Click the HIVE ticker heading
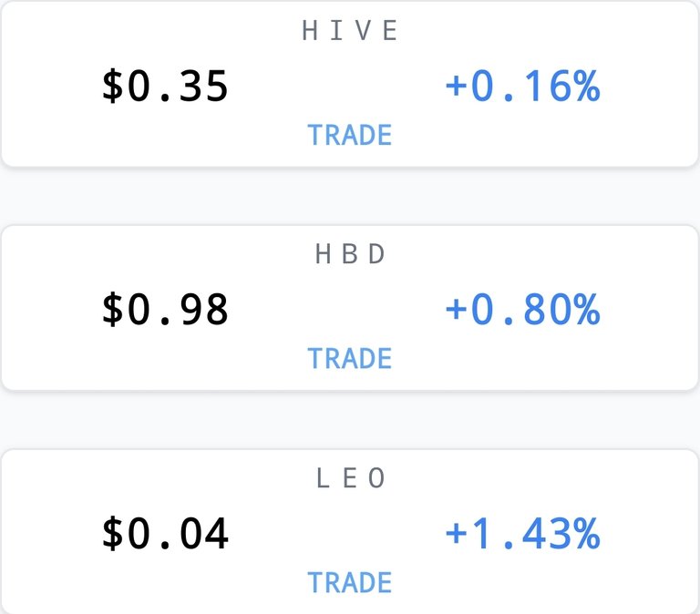 pyautogui.click(x=350, y=30)
